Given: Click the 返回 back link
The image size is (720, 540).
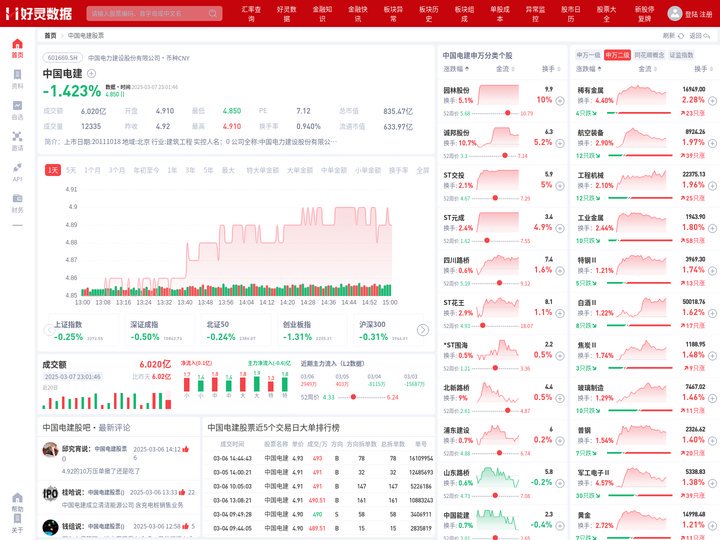Looking at the screenshot, I should [700, 35].
